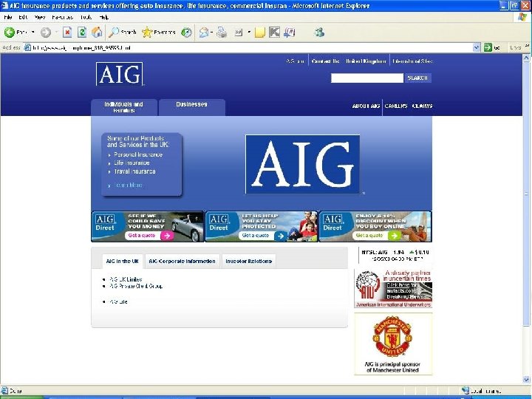The height and width of the screenshot is (399, 532).
Task: Click the page scrollbar down arrow
Action: (526, 380)
